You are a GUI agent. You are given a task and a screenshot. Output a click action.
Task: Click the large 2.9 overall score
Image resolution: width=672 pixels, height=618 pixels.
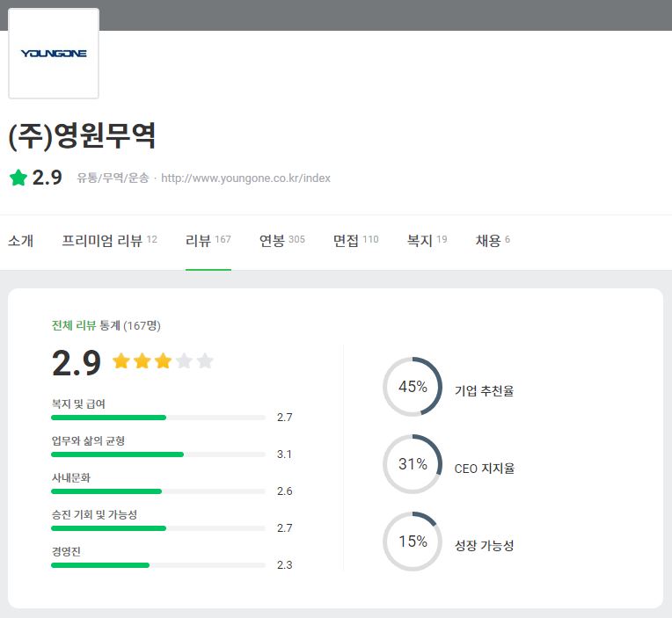click(x=77, y=363)
